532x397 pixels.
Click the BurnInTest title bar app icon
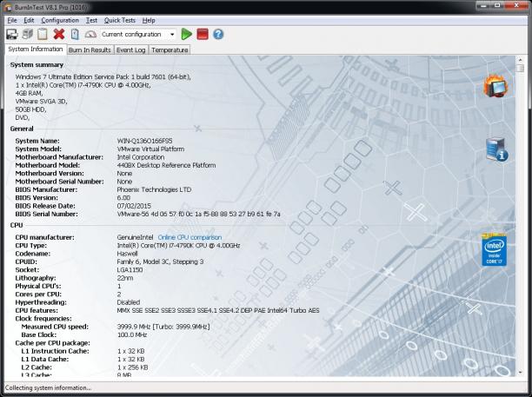click(x=9, y=8)
